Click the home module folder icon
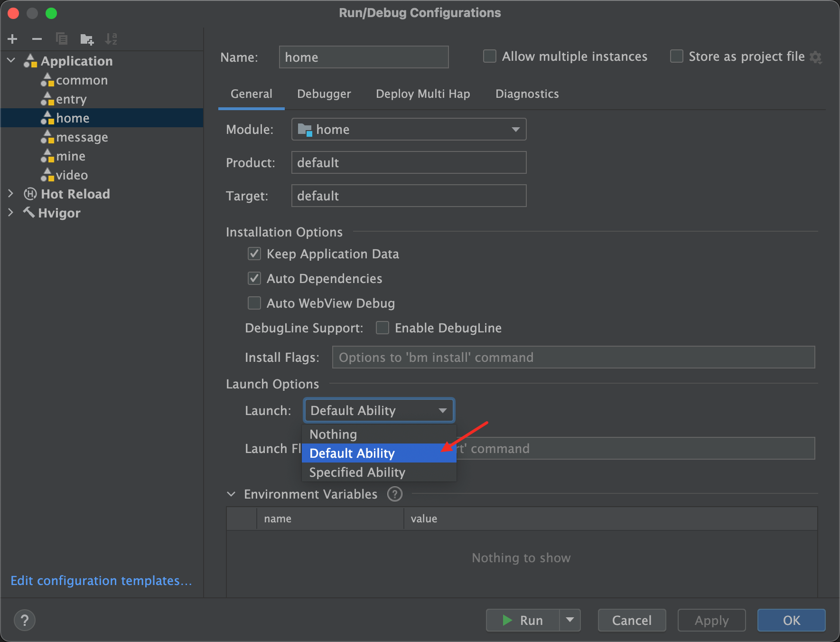 point(305,130)
